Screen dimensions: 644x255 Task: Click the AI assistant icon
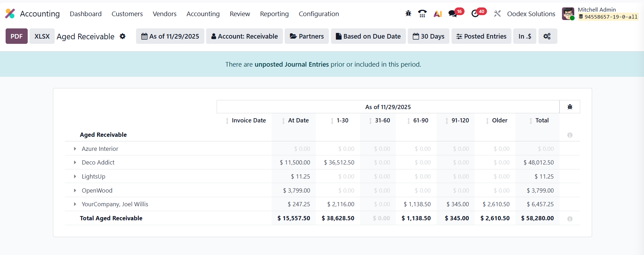point(438,14)
